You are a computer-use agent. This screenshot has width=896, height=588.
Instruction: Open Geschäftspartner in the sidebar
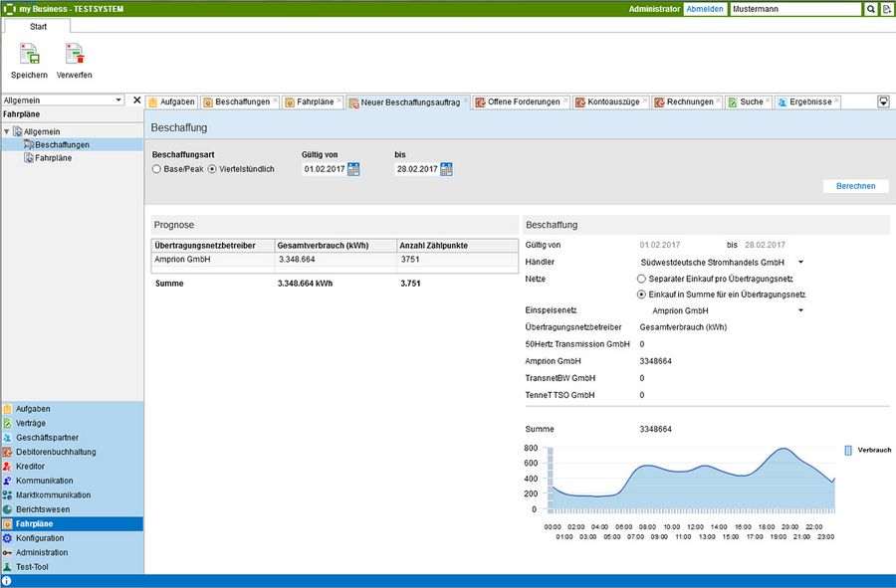(47, 438)
